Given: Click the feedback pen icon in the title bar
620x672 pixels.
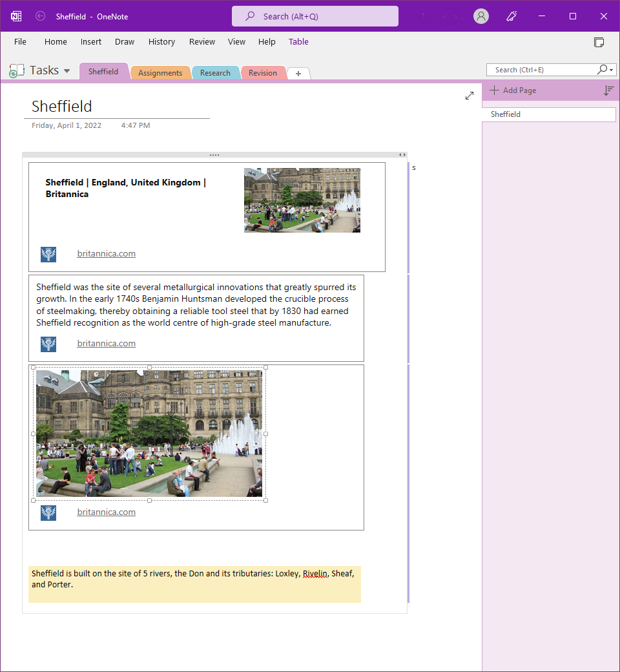Looking at the screenshot, I should pyautogui.click(x=511, y=16).
